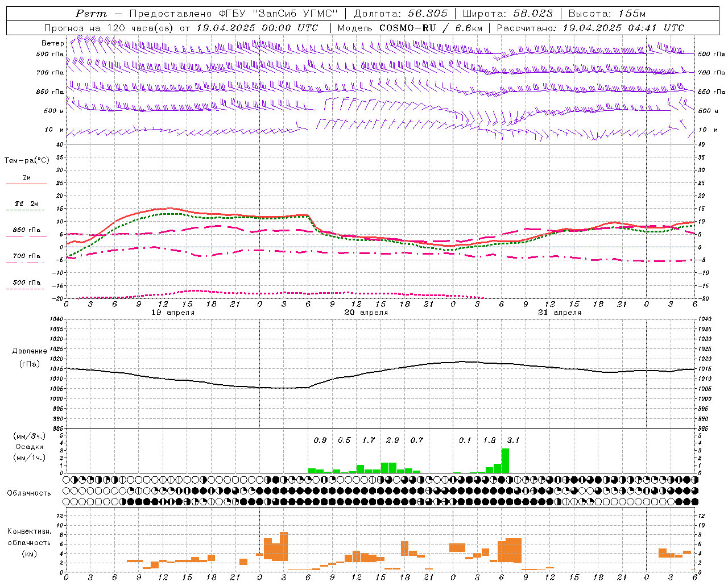Click the "Конвективн." convective label

pos(29,531)
